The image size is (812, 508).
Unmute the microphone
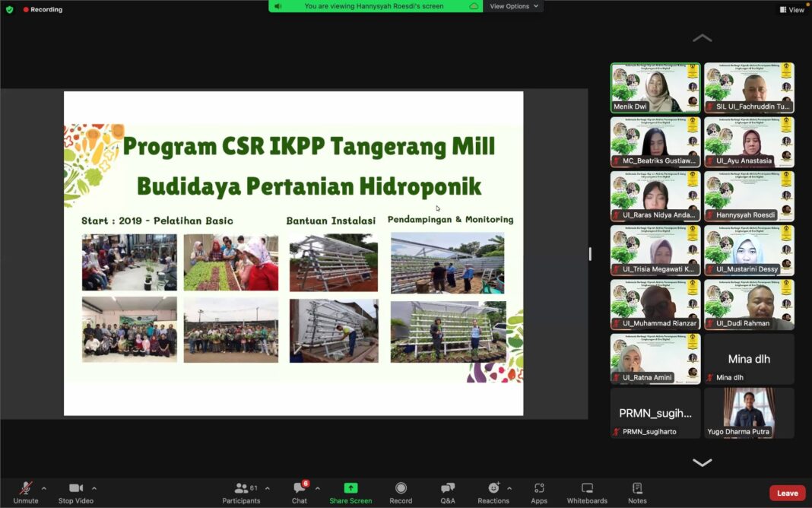coord(26,492)
